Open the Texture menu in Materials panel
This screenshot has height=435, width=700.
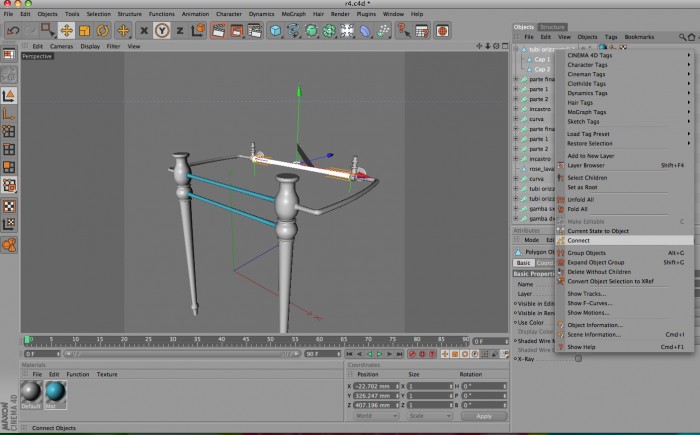pos(107,374)
